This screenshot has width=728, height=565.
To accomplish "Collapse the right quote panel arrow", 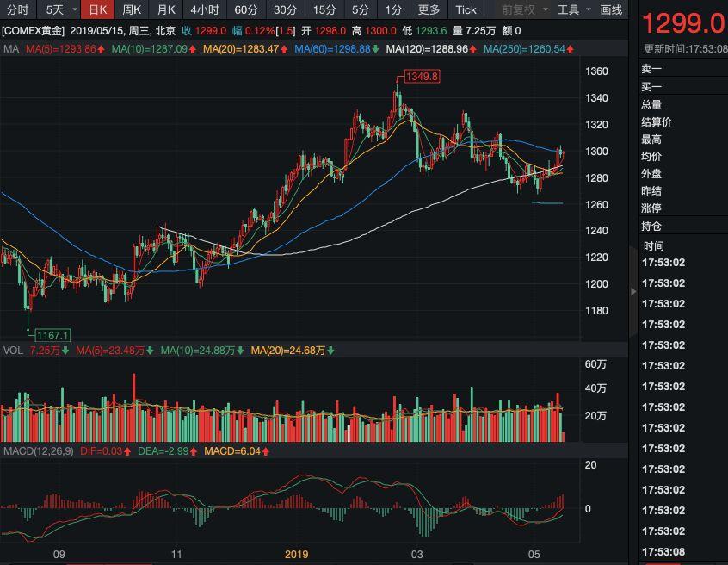I will coord(633,291).
